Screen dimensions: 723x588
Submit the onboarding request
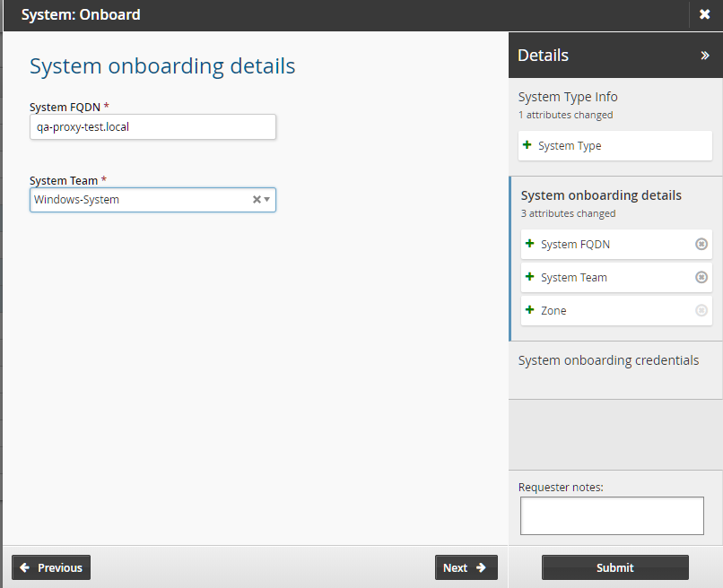tap(614, 567)
